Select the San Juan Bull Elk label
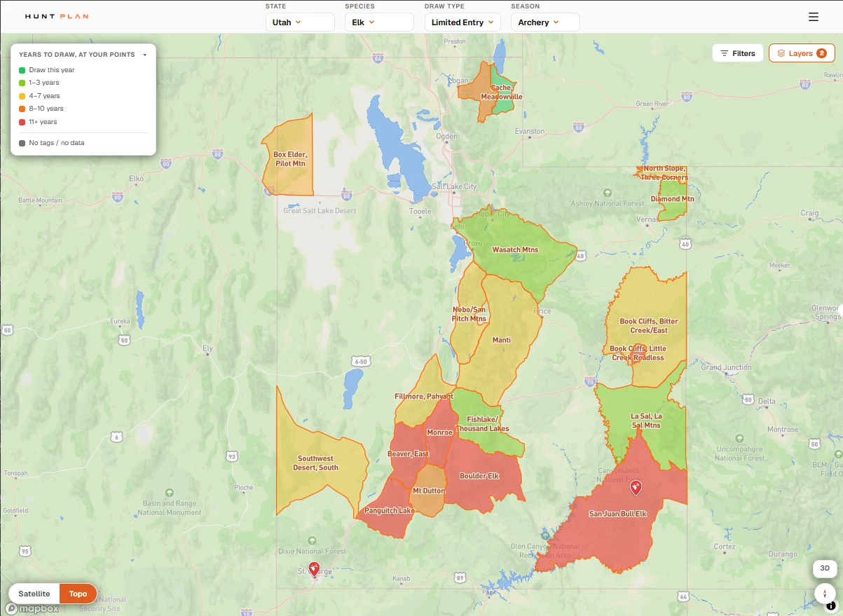The image size is (843, 616). tap(617, 514)
